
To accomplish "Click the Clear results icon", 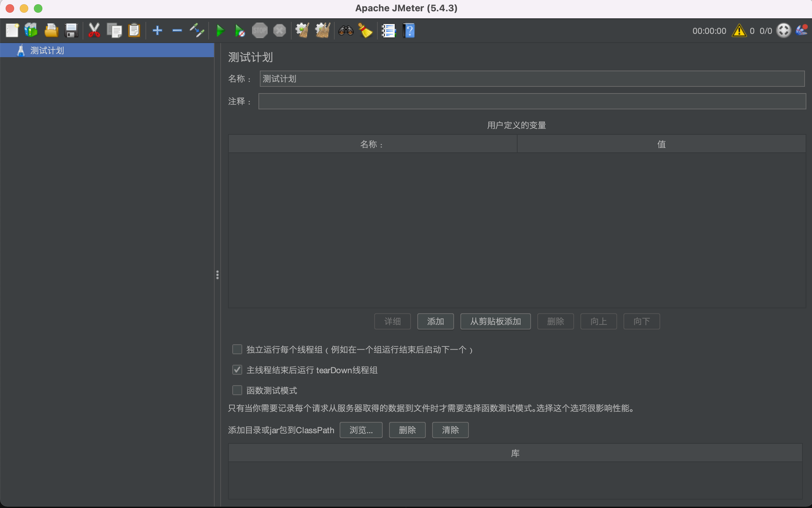I will click(302, 31).
